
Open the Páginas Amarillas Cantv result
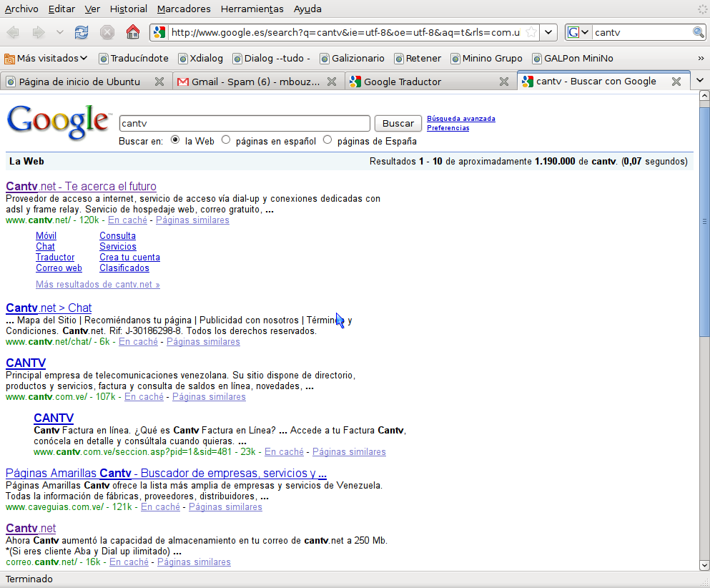point(166,473)
